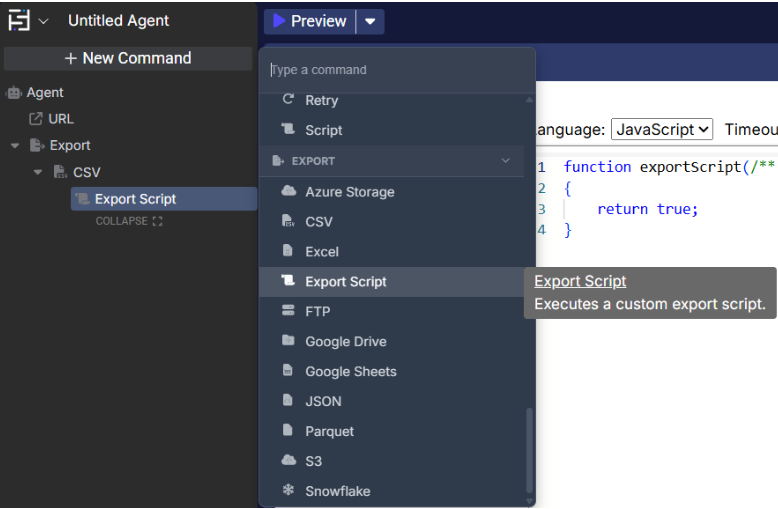Click the Excel file icon
Viewport: 778px width, 509px height.
[289, 251]
